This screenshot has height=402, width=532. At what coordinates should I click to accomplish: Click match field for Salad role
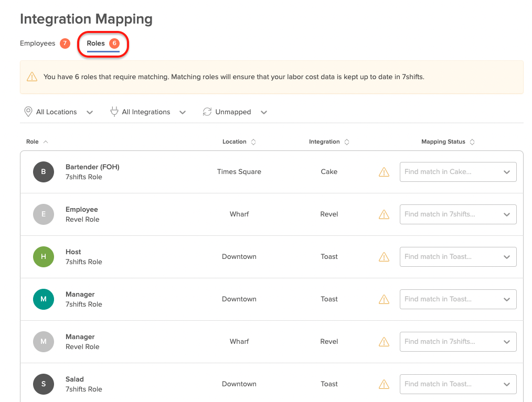[457, 384]
